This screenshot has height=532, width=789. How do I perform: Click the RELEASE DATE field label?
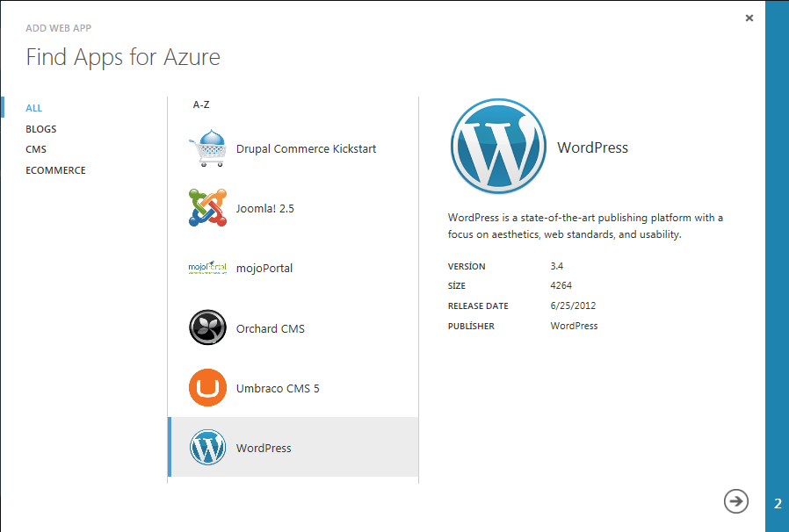[x=478, y=306]
